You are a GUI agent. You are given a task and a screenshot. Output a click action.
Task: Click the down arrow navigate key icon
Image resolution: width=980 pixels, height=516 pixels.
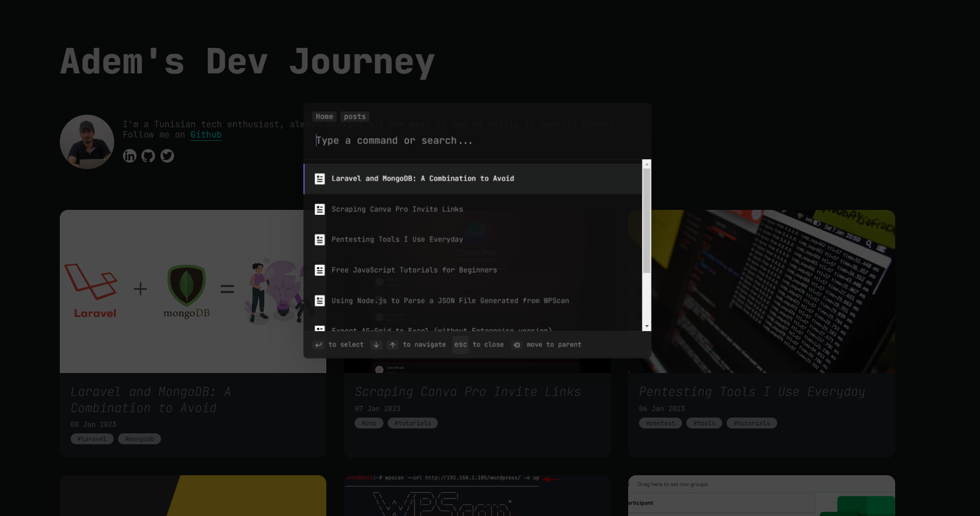[x=376, y=345]
